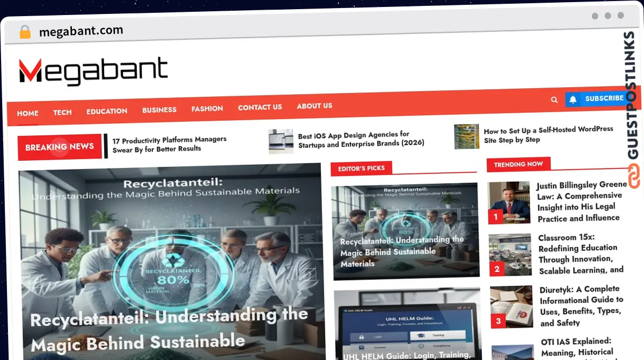Click WordPress setup article thumbnail

466,136
